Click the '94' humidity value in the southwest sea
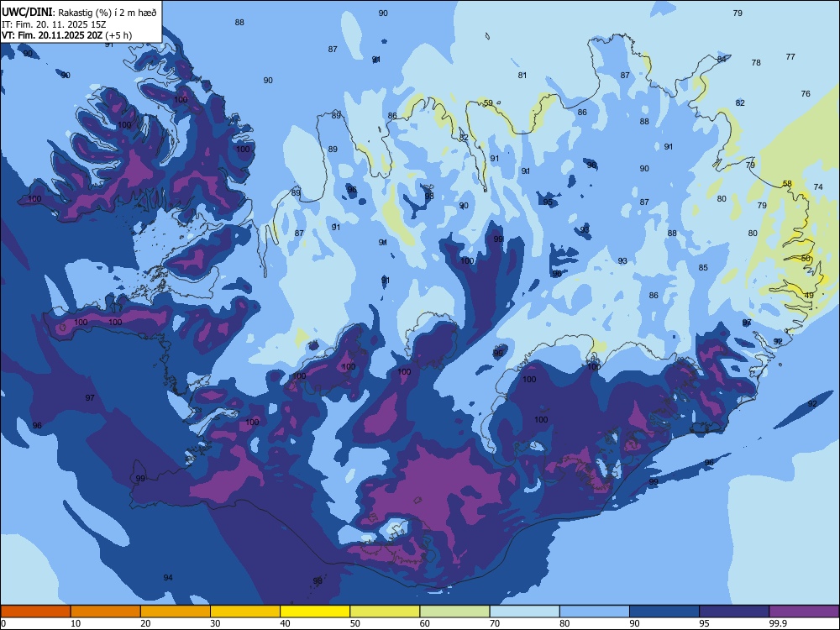Viewport: 840px width, 630px height. click(168, 578)
